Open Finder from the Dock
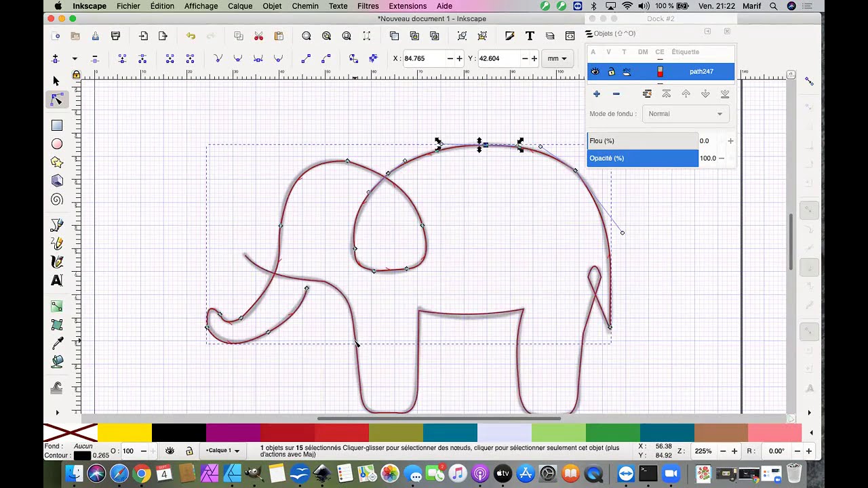The image size is (868, 488). point(74,473)
